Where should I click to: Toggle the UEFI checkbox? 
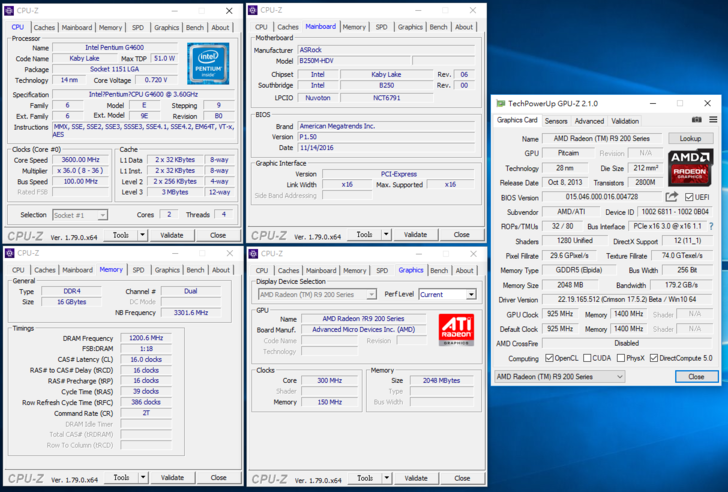pos(691,197)
